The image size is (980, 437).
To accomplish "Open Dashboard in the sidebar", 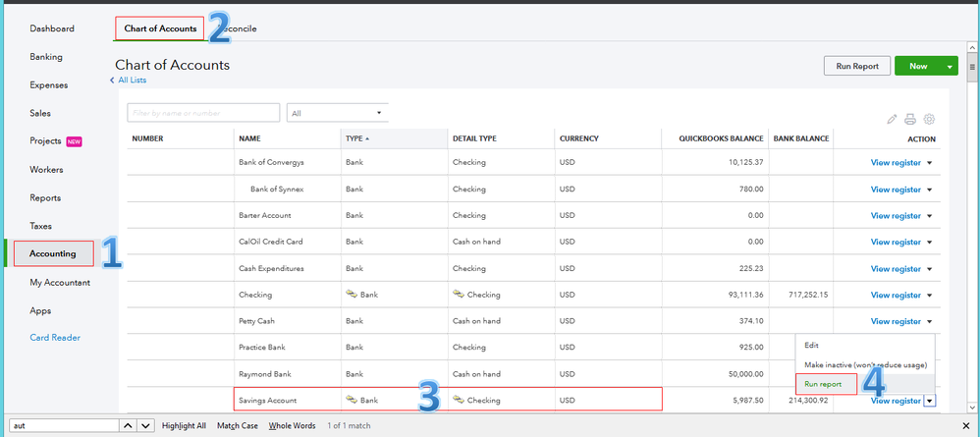I will coord(52,28).
